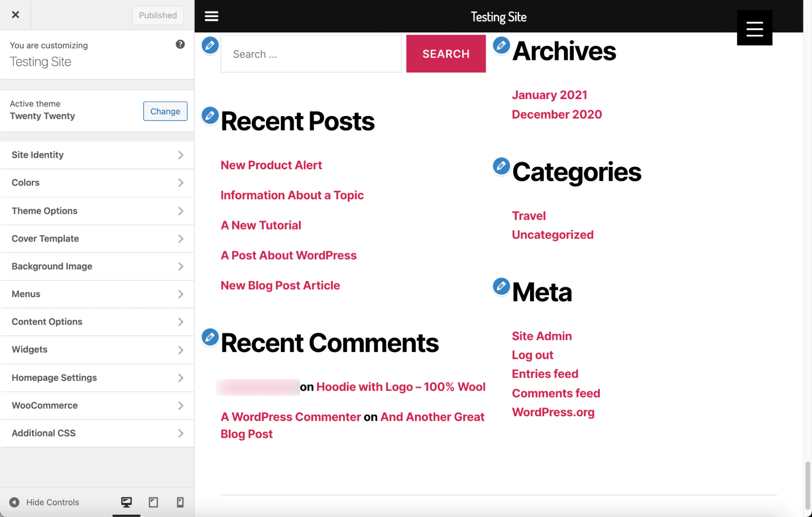This screenshot has height=517, width=812.
Task: Click the hamburger menu icon top-right
Action: 755,27
